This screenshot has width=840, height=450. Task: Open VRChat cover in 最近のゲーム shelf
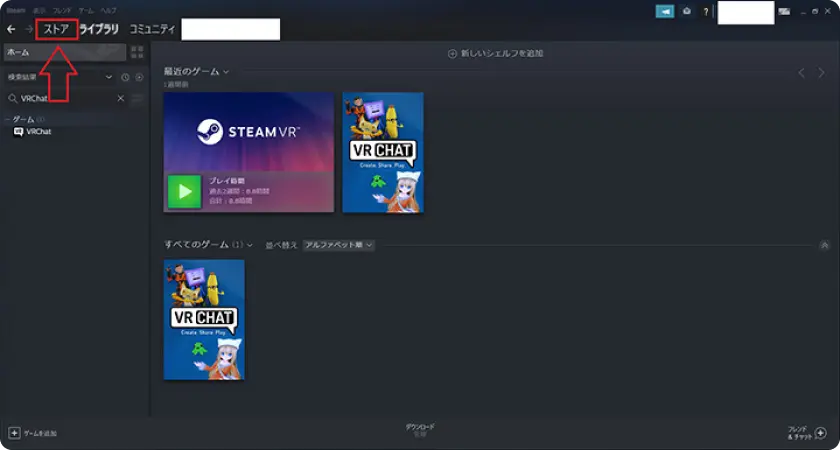tap(383, 152)
